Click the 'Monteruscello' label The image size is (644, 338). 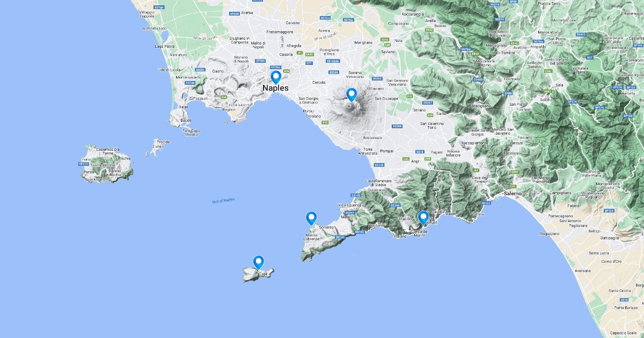(189, 77)
